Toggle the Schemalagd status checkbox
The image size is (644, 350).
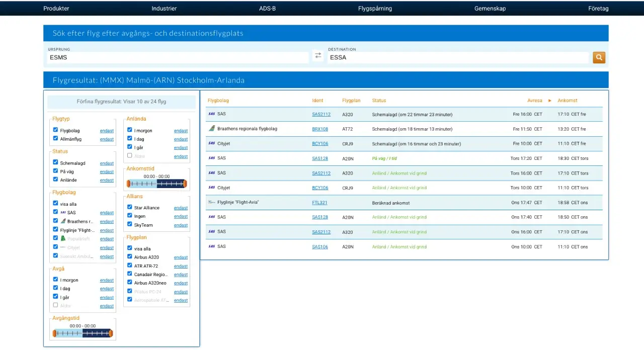click(x=55, y=162)
